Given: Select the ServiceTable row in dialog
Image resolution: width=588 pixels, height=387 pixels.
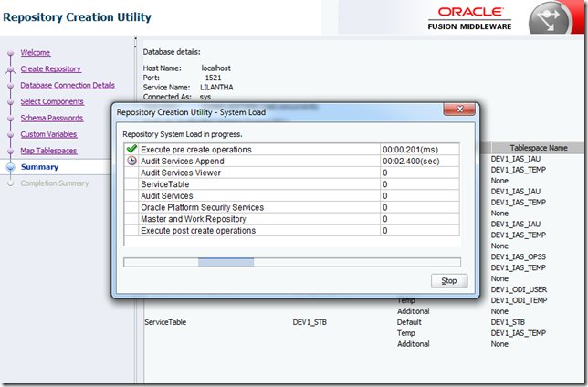Looking at the screenshot, I should point(292,184).
